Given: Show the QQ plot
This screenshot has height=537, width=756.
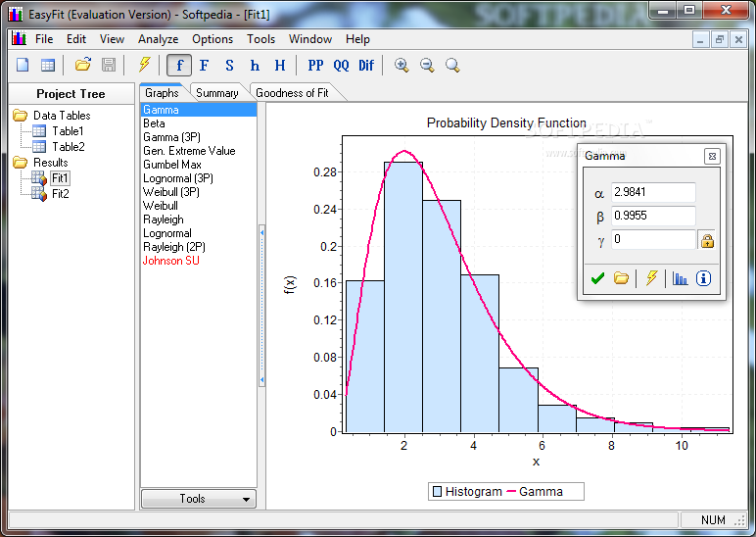Looking at the screenshot, I should 341,65.
